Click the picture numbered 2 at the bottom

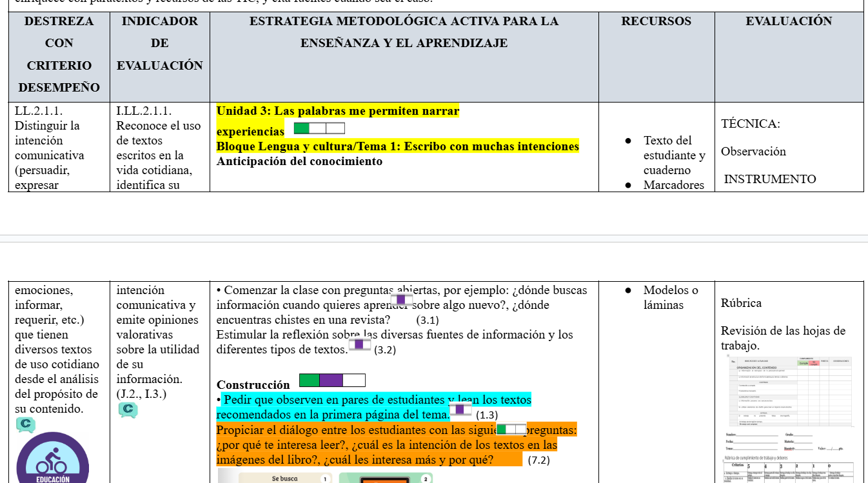[386, 478]
